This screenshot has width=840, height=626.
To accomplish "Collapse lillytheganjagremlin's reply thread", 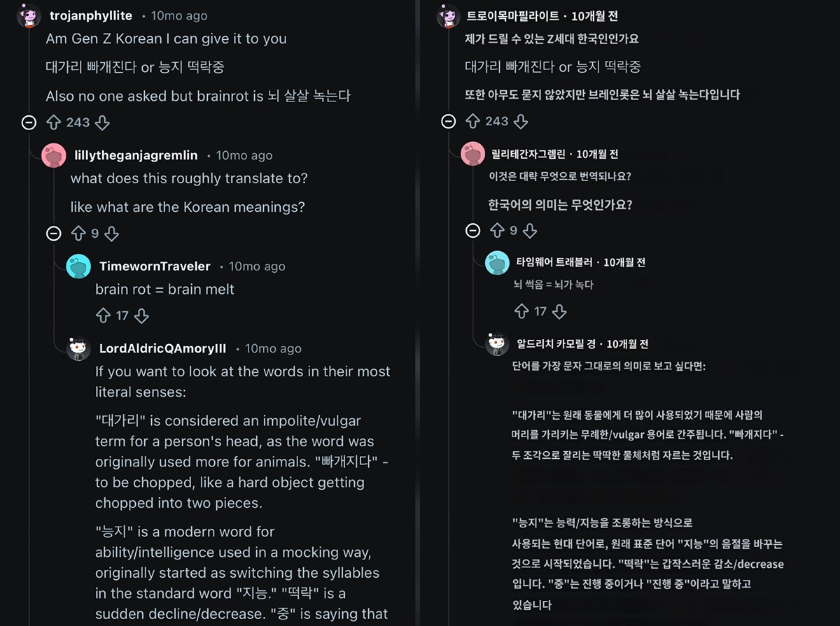I will pos(54,233).
